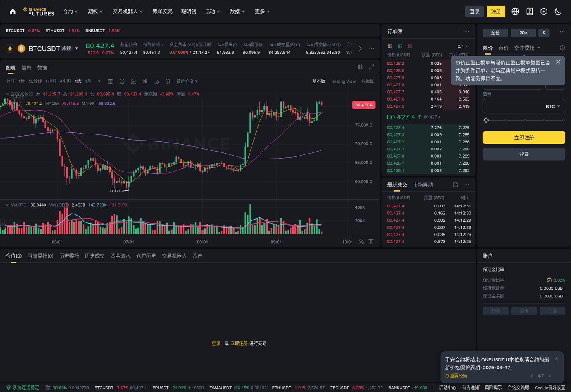This screenshot has height=392, width=571.
Task: Open the 合约 contracts menu
Action: 71,11
